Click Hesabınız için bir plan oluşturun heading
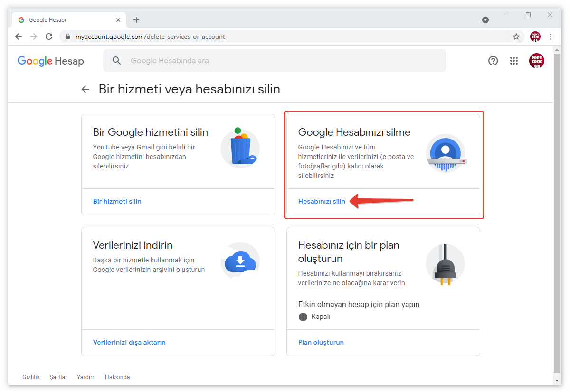This screenshot has width=570, height=392. pos(349,252)
